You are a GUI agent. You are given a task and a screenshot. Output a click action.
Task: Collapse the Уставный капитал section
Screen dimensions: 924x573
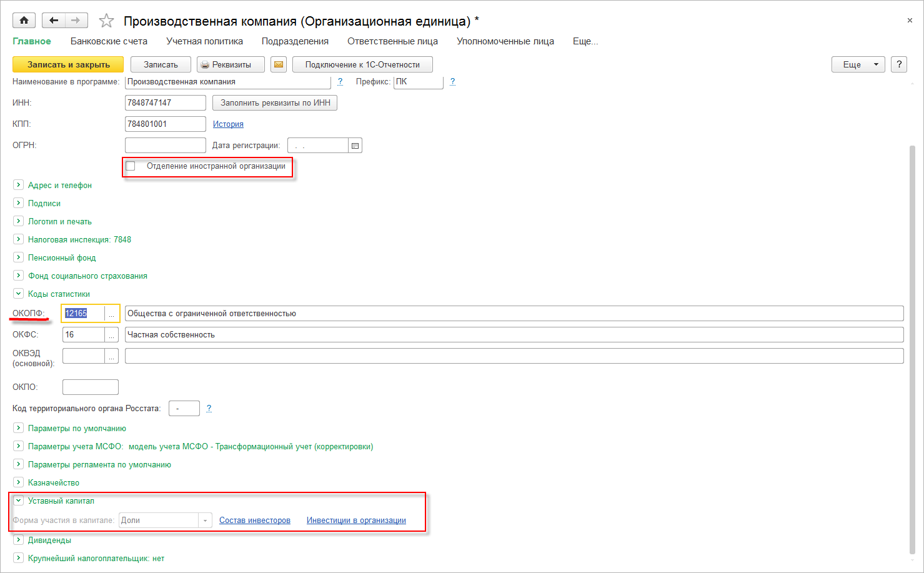pos(19,501)
